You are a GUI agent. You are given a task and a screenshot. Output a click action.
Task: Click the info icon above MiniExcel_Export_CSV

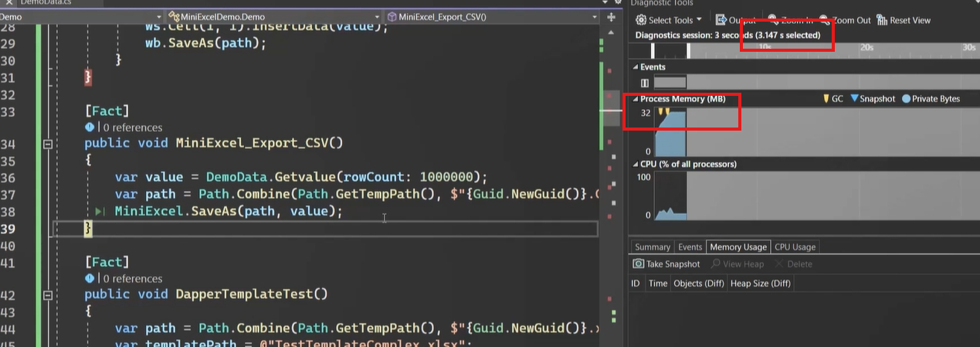tap(90, 128)
